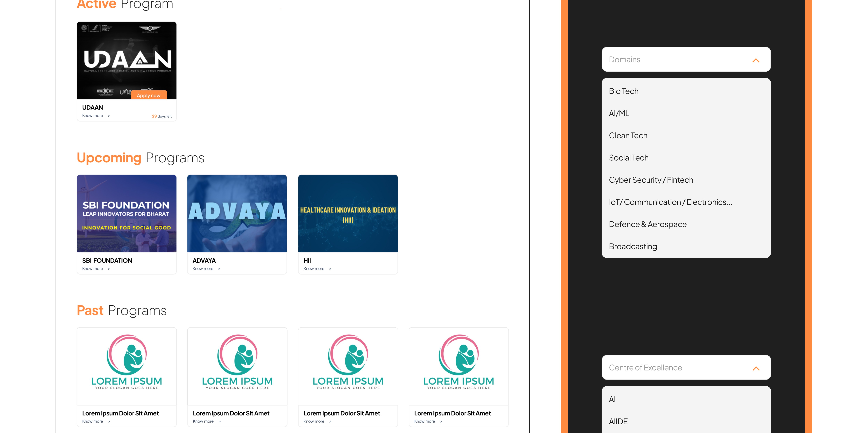Click the arrow icon beside HII Know more
The height and width of the screenshot is (433, 868).
330,269
